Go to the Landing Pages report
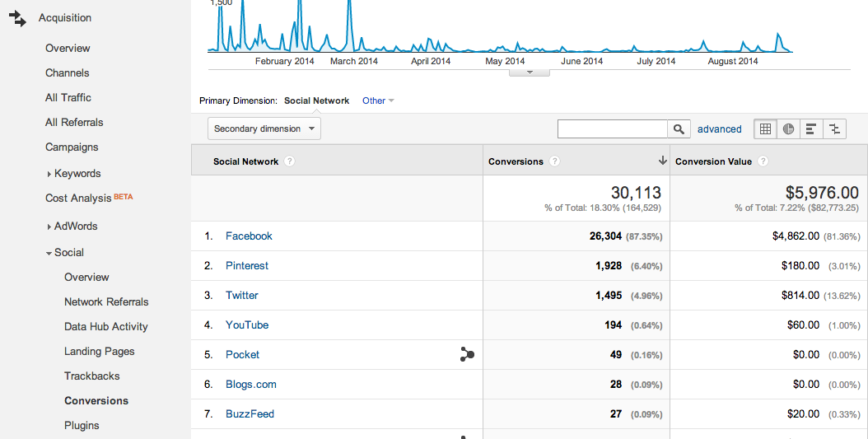The width and height of the screenshot is (868, 439). coord(99,352)
